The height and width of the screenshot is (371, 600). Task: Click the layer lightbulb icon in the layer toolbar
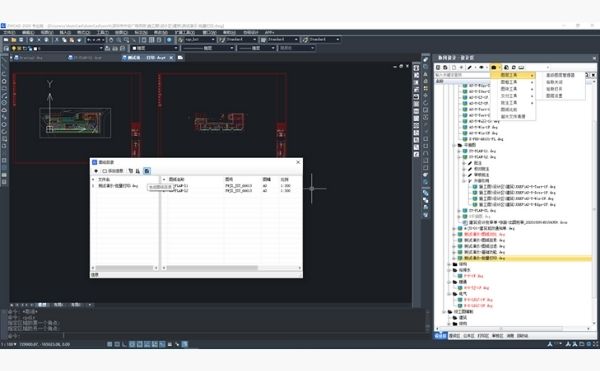tap(14, 49)
